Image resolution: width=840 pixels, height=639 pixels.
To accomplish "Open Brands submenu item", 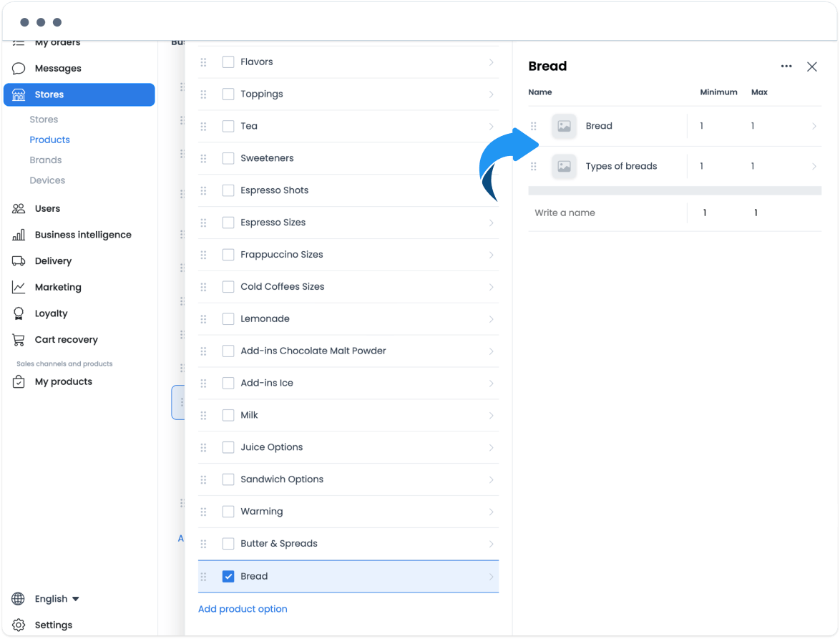I will tap(46, 160).
